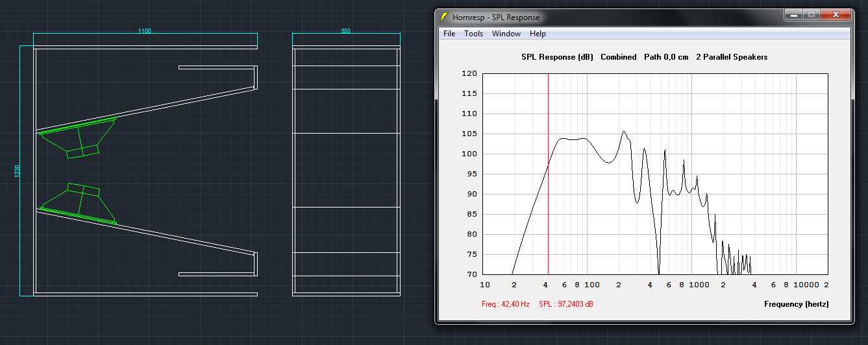Click the Frequency (hertz) axis label
This screenshot has width=868, height=345.
(x=796, y=304)
